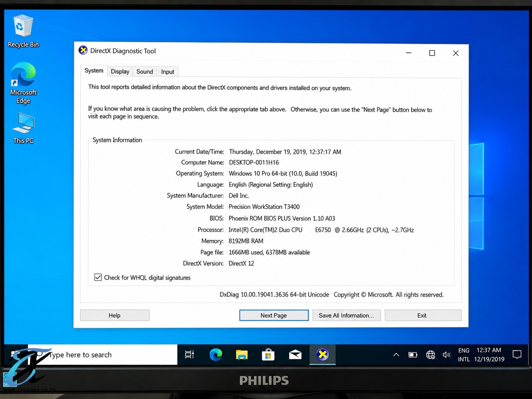The image size is (532, 399).
Task: Switch to the Input tab
Action: [168, 72]
